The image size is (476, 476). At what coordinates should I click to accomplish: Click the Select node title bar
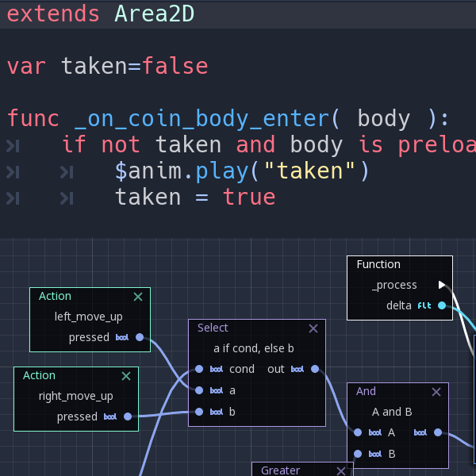pos(238,328)
